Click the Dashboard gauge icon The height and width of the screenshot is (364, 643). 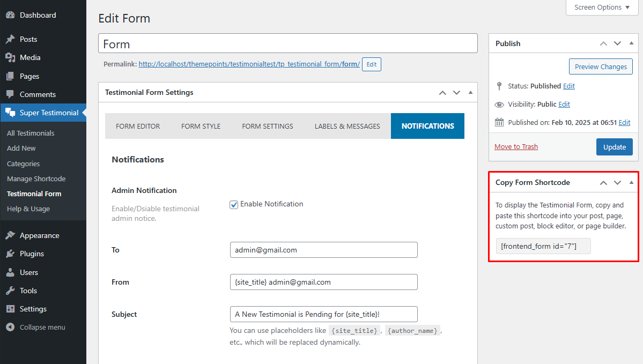click(x=10, y=15)
